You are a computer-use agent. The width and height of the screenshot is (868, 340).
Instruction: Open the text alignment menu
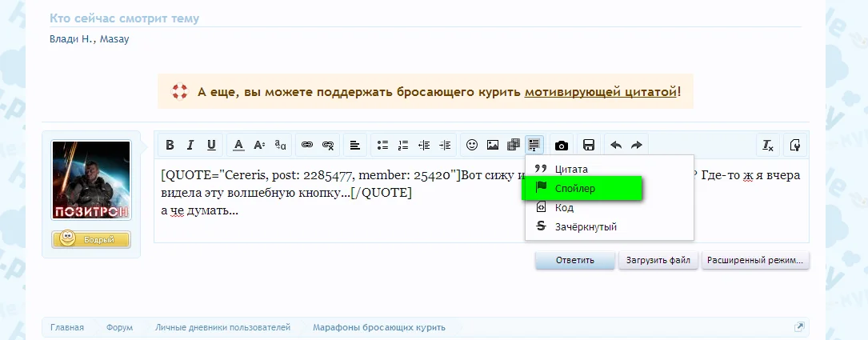pos(355,145)
